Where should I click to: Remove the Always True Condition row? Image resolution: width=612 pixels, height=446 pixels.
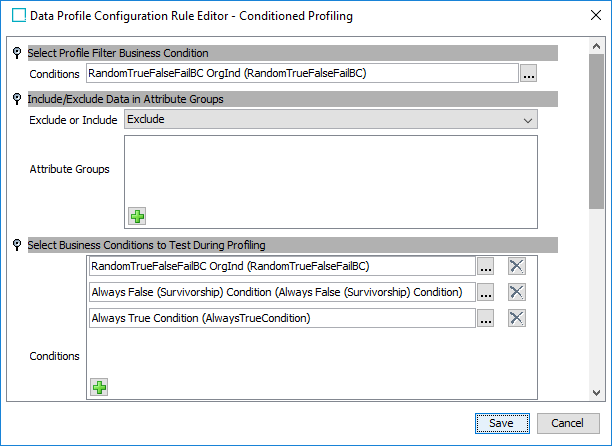coord(516,318)
